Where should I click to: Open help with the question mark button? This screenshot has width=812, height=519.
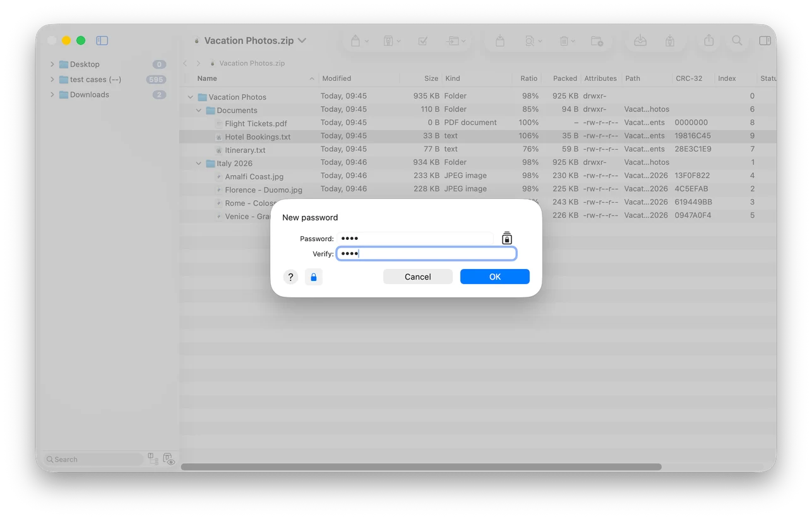coord(290,277)
